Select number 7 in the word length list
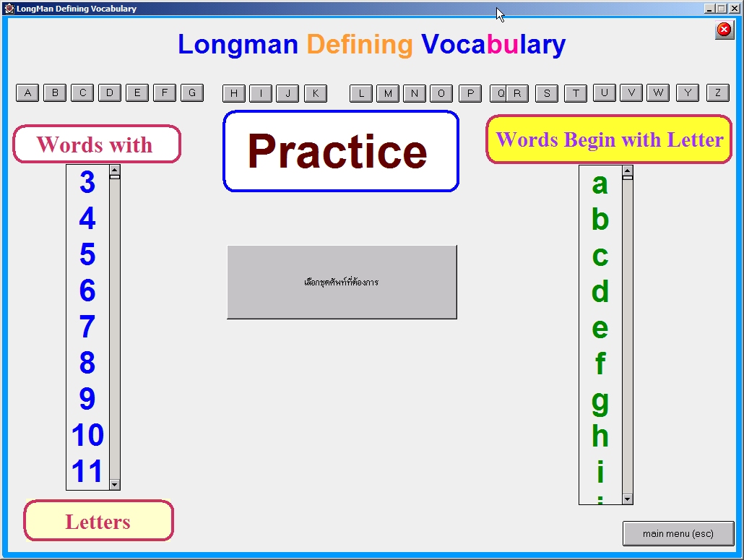The image size is (744, 560). 87,328
